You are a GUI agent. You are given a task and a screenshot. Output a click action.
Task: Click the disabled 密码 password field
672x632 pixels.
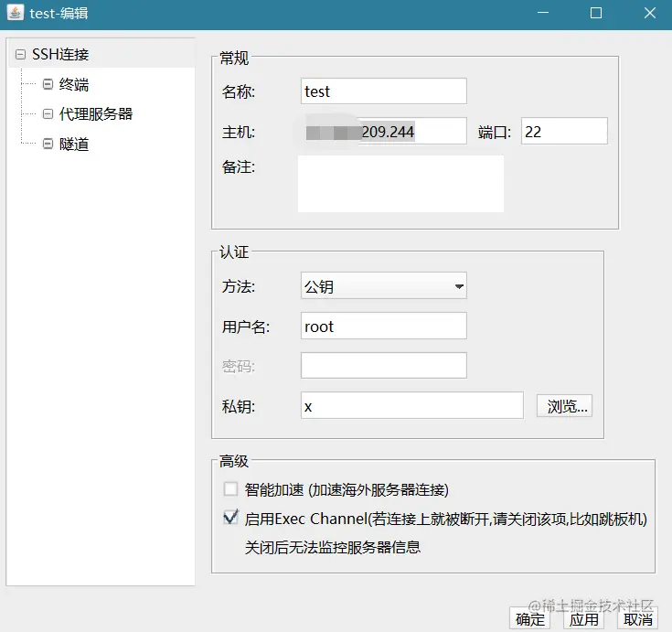click(x=384, y=365)
